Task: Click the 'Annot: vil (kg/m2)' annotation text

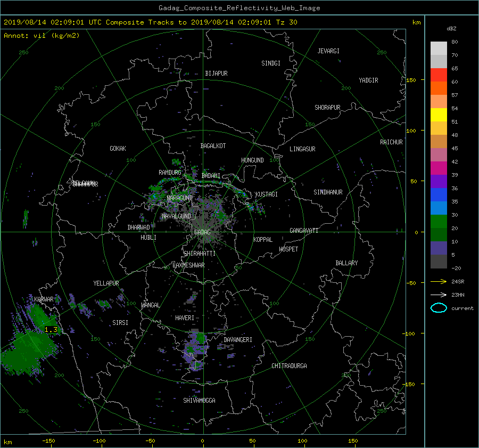Action: point(42,36)
